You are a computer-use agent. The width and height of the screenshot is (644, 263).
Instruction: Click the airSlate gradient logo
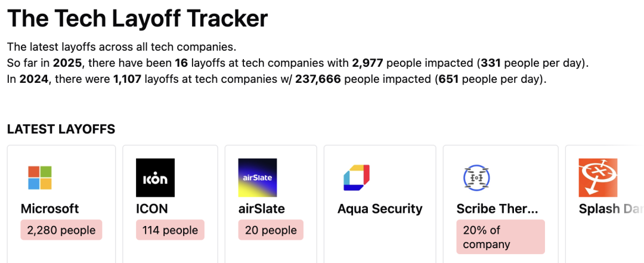[258, 178]
